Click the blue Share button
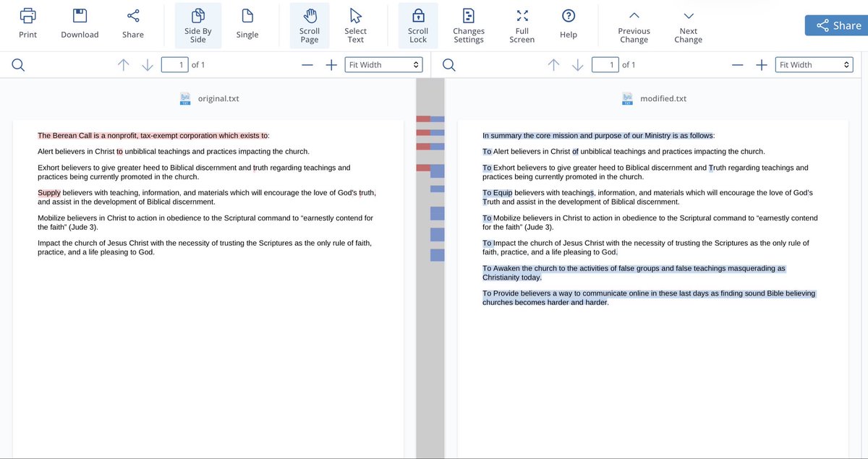868x459 pixels. tap(836, 25)
